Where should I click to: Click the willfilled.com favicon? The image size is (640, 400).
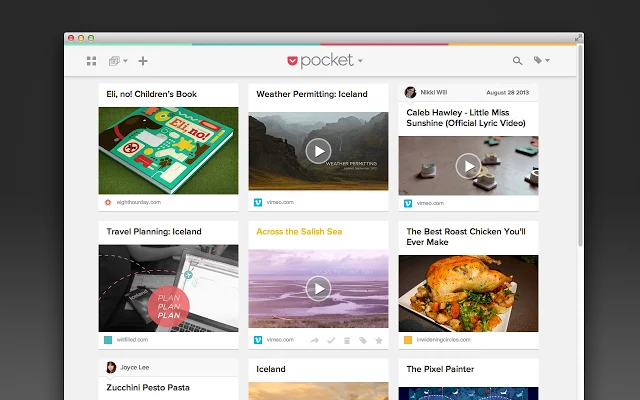pyautogui.click(x=108, y=340)
